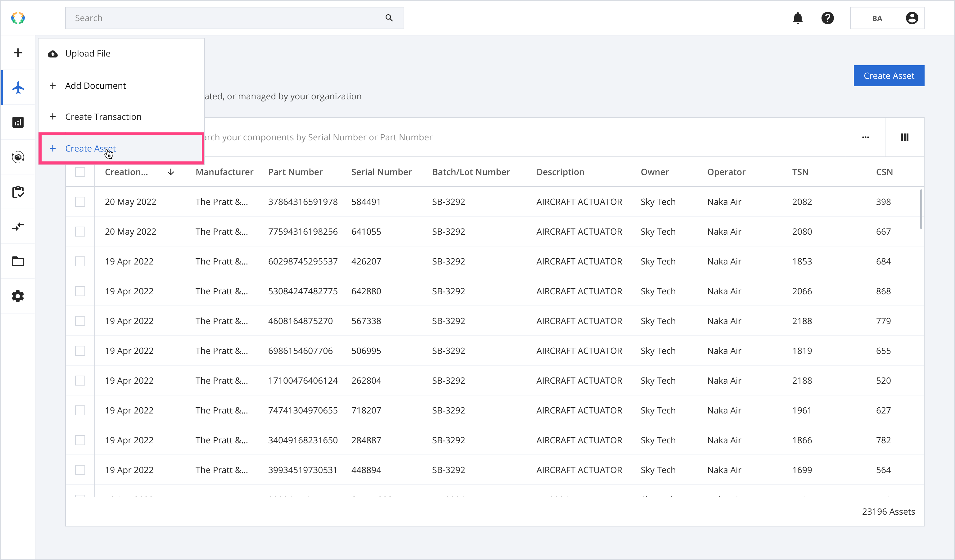The height and width of the screenshot is (560, 955).
Task: Focus the top Search field
Action: pyautogui.click(x=235, y=18)
